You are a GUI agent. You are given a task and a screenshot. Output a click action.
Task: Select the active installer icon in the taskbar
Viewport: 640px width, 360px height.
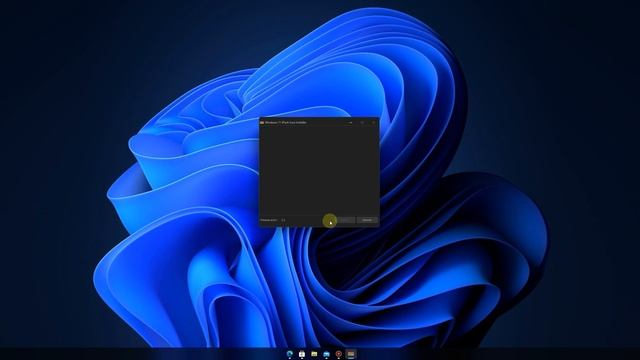pos(351,354)
